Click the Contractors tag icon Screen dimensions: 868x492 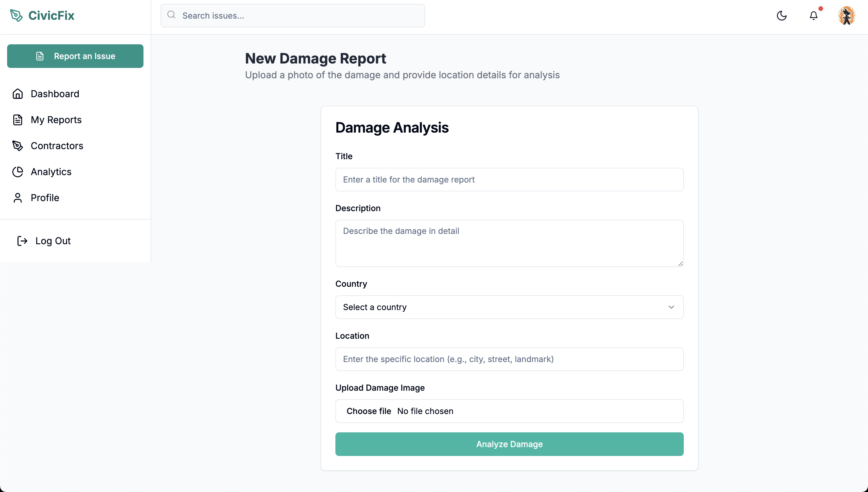(x=17, y=146)
